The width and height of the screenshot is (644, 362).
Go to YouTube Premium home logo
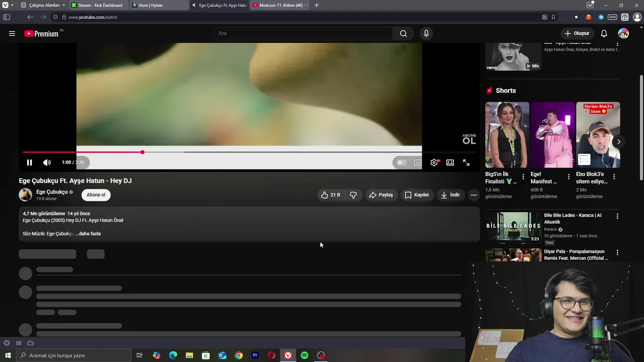42,34
